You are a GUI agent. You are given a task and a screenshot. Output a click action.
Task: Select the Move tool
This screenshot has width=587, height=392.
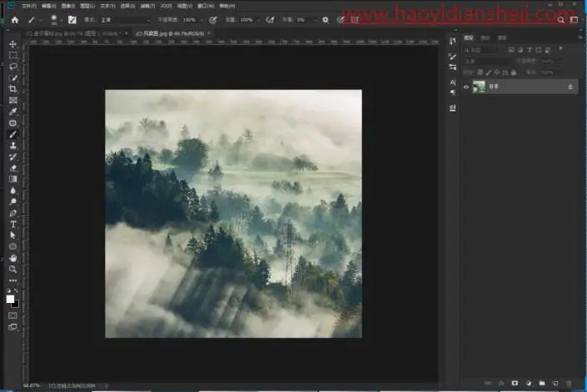pyautogui.click(x=12, y=44)
